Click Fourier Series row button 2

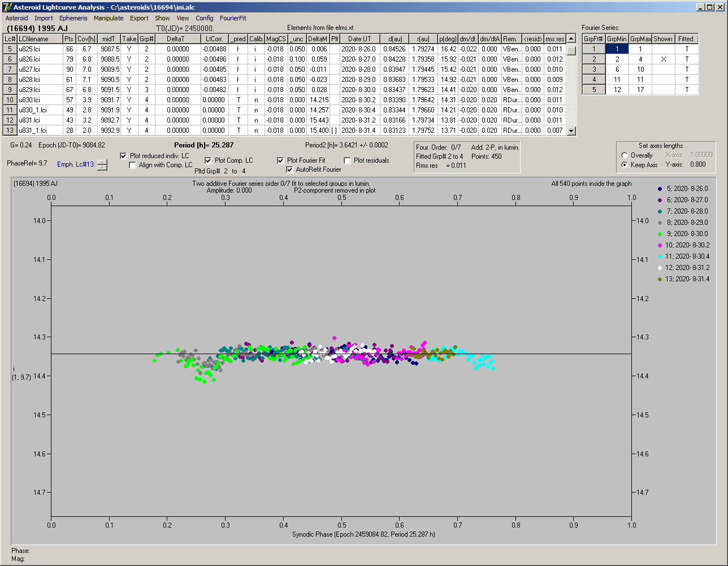[594, 59]
